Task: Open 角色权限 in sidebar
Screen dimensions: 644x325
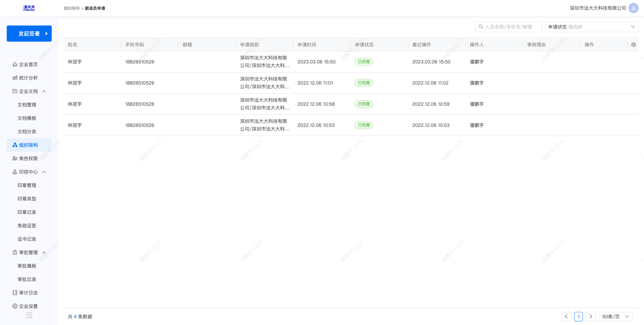Action: click(x=28, y=158)
